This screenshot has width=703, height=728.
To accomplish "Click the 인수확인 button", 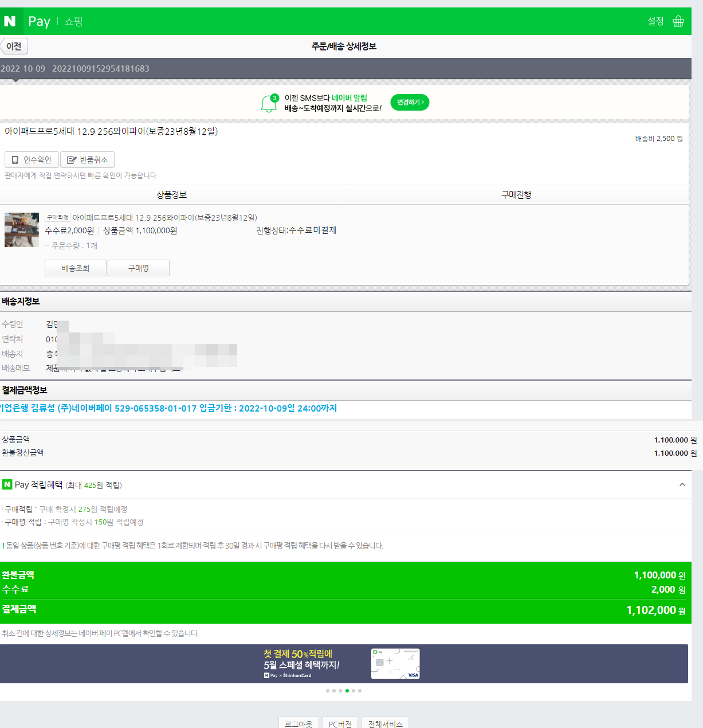I will pyautogui.click(x=32, y=160).
